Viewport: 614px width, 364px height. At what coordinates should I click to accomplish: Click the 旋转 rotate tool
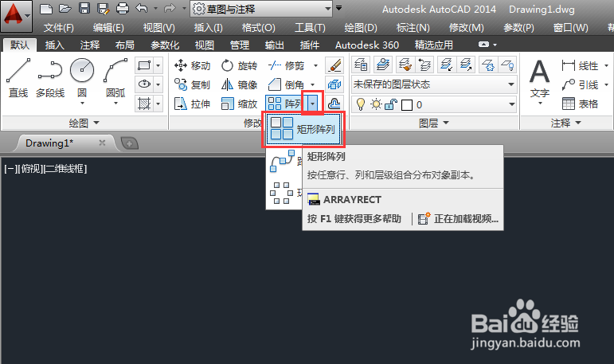click(x=239, y=65)
